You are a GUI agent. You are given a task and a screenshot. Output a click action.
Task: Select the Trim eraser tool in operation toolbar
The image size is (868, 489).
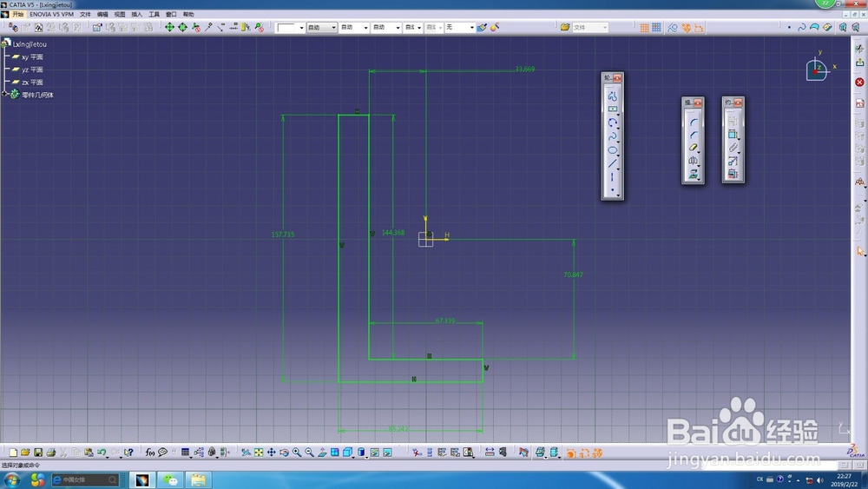693,148
